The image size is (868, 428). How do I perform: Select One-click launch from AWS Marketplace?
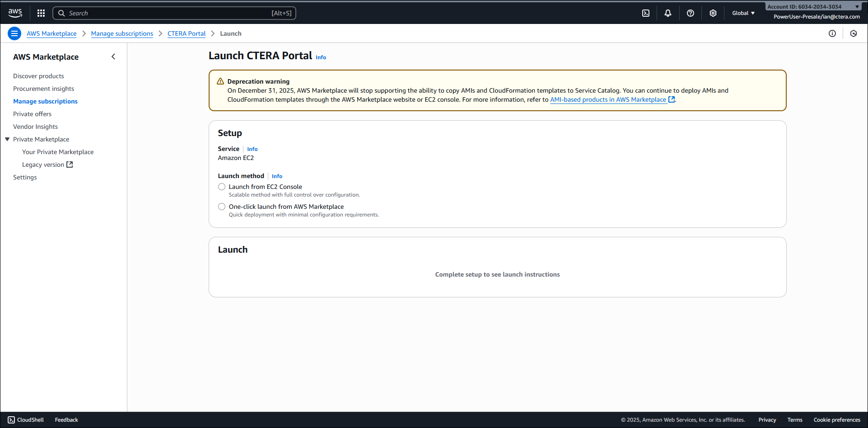tap(222, 207)
